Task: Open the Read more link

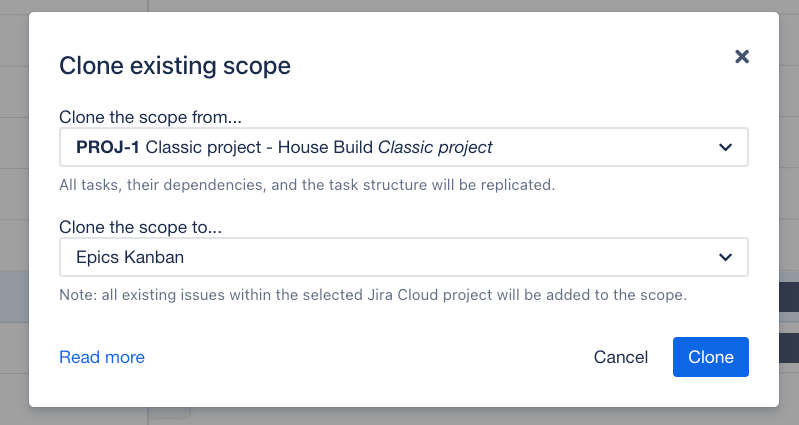Action: pyautogui.click(x=102, y=357)
